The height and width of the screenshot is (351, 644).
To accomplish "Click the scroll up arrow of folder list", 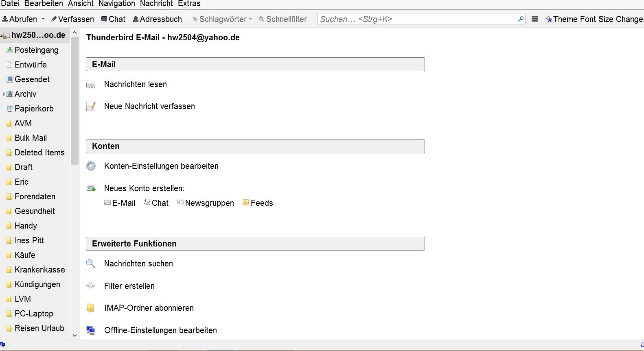I will (74, 33).
